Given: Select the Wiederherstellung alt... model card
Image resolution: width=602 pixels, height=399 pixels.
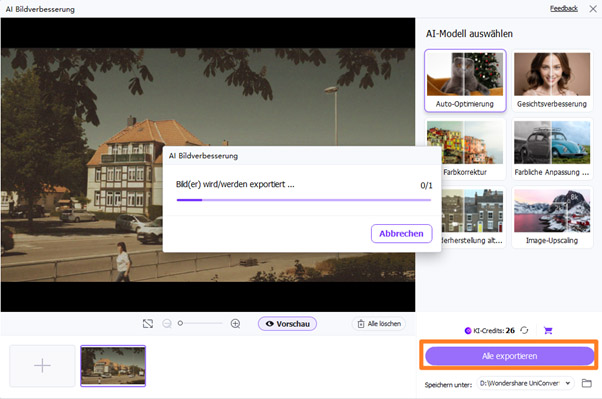Looking at the screenshot, I should pyautogui.click(x=473, y=217).
